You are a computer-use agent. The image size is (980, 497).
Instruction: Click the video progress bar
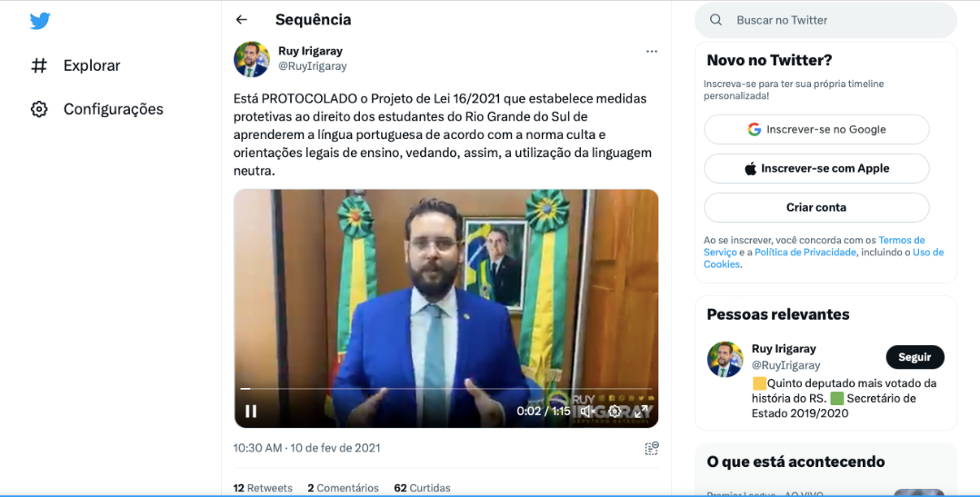(x=446, y=388)
